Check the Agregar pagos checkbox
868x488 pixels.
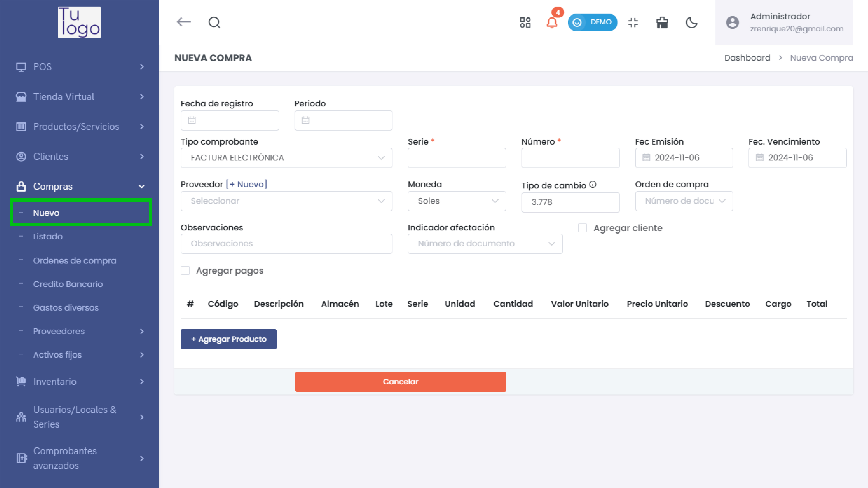click(x=185, y=271)
